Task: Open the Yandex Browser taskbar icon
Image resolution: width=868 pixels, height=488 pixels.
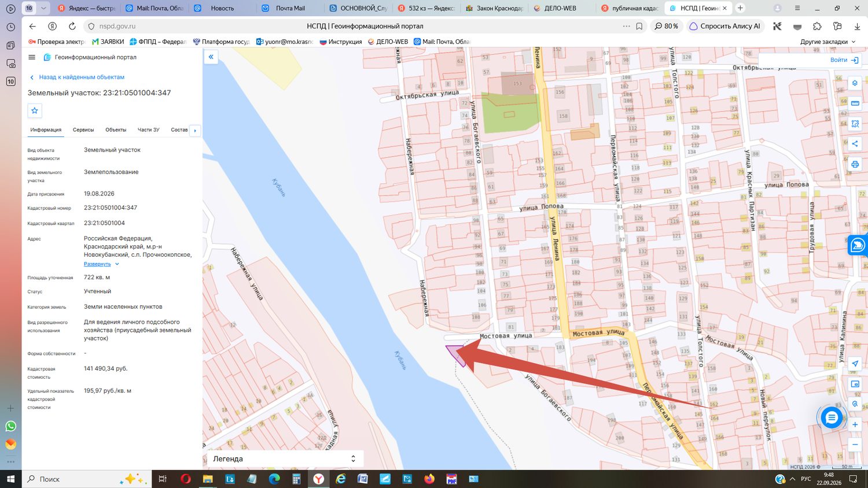Action: point(319,479)
